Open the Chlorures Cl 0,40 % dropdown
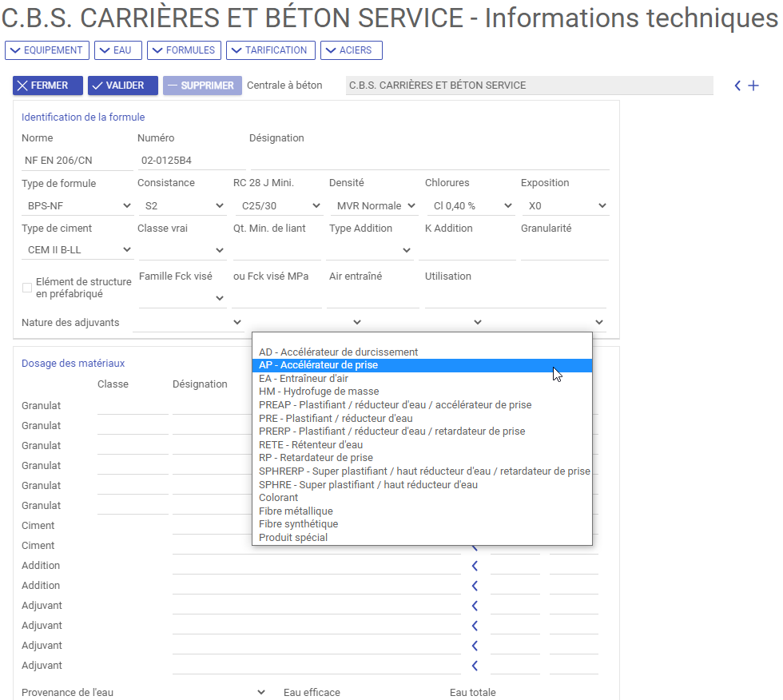 pyautogui.click(x=471, y=205)
